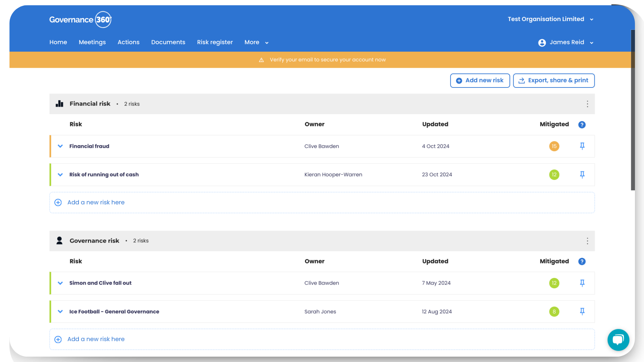Click the James Reid user account menu
Viewport: 644px width, 362px height.
click(x=566, y=42)
